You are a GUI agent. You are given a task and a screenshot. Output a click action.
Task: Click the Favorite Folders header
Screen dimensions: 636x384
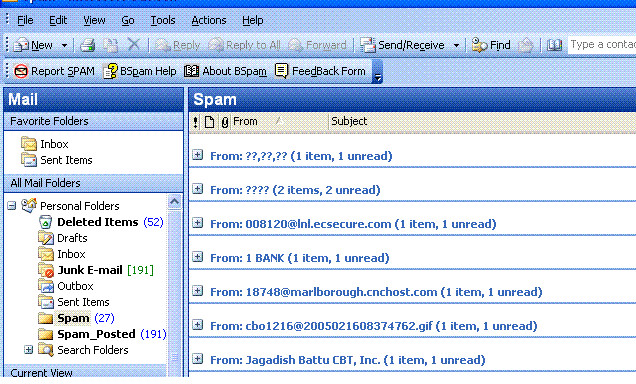tap(93, 121)
